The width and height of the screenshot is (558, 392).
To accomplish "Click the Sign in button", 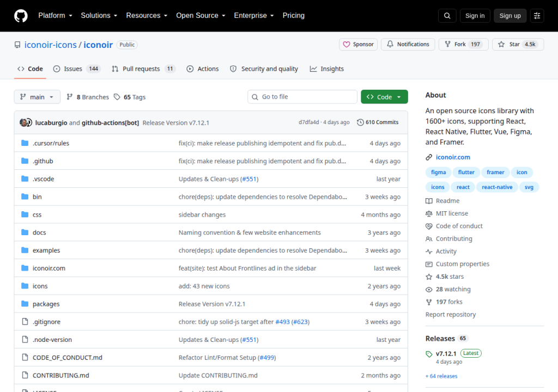I will coord(475,16).
